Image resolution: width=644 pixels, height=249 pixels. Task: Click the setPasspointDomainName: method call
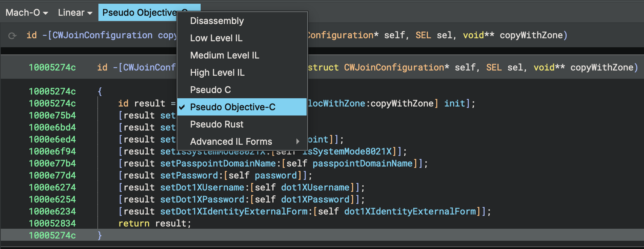click(219, 163)
